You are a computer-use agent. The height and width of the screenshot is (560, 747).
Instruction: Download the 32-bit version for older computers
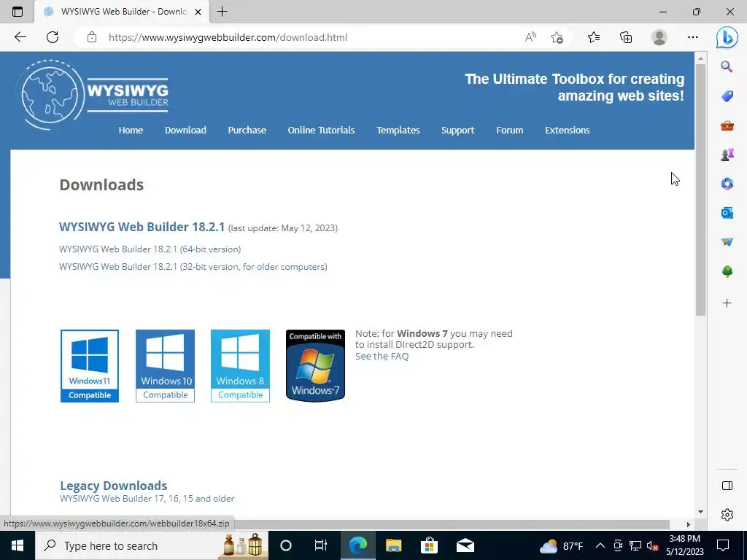click(x=193, y=267)
